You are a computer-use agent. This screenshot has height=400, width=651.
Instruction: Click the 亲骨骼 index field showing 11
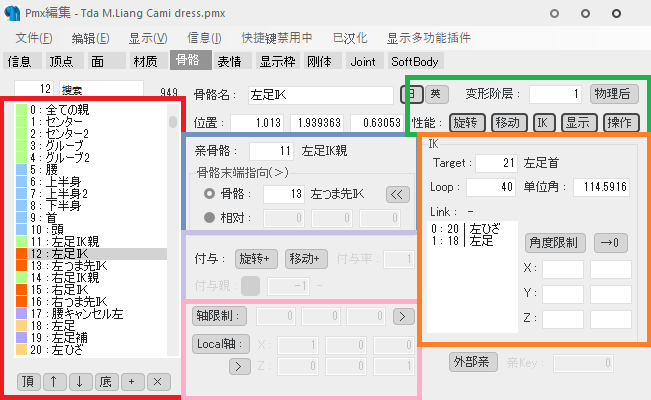tap(271, 151)
